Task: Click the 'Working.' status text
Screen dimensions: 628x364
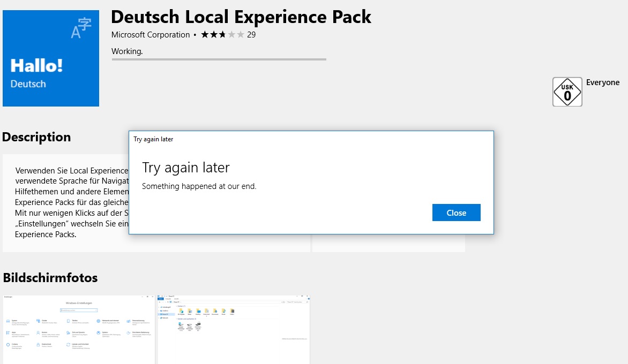Action: coord(127,51)
